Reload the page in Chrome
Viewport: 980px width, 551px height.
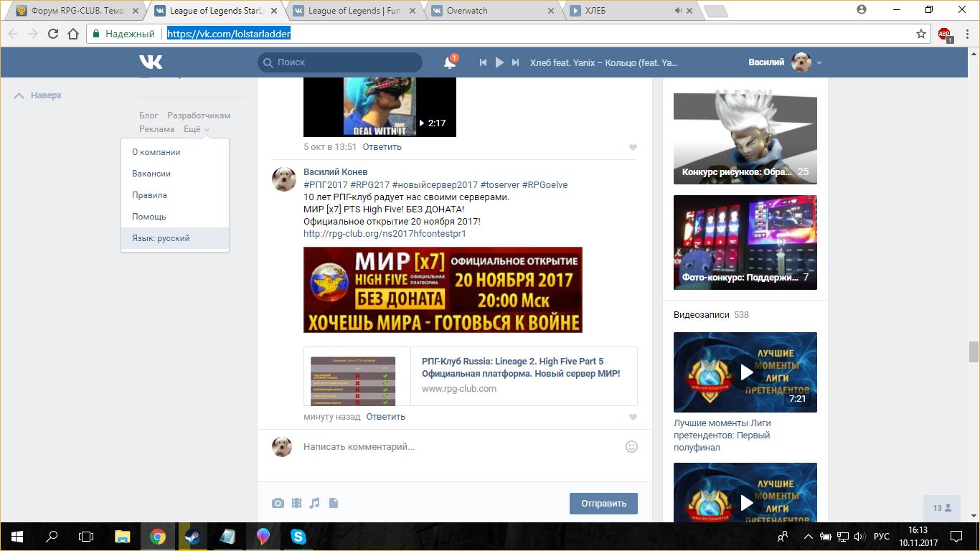(x=52, y=34)
